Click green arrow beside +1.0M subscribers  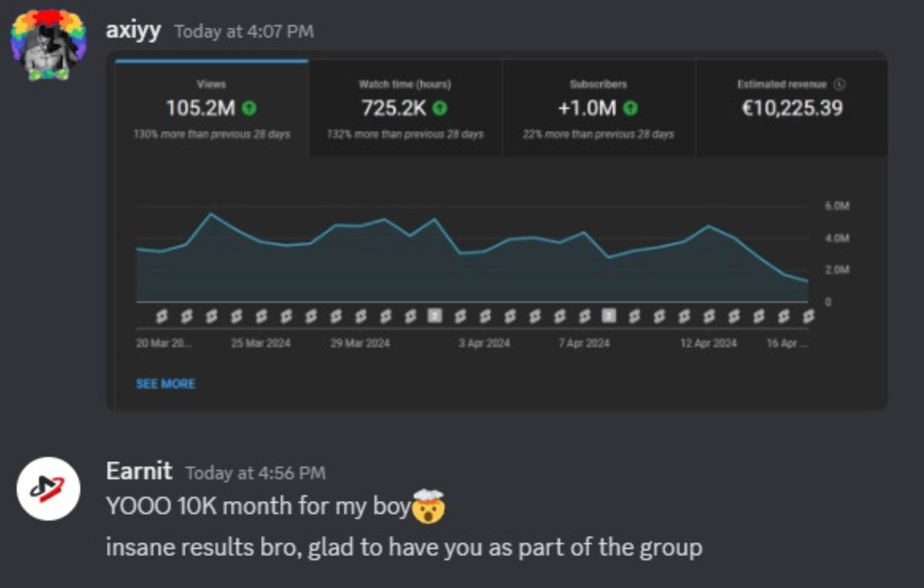pyautogui.click(x=630, y=108)
